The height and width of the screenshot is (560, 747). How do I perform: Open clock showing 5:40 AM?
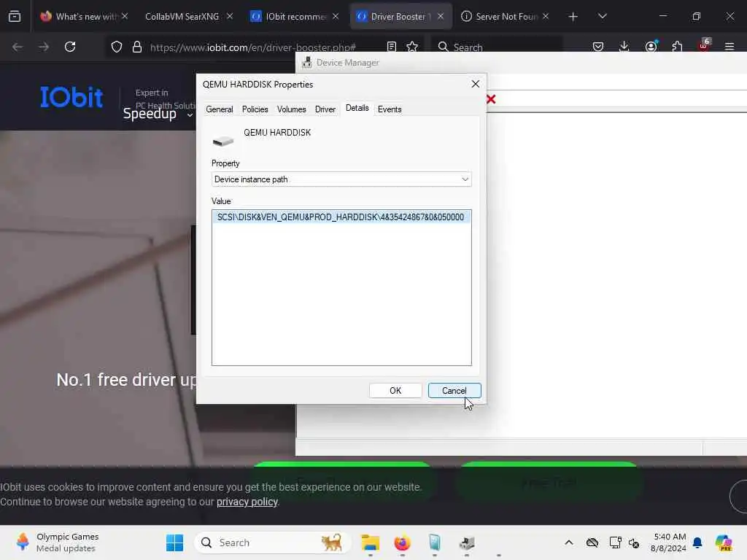669,542
